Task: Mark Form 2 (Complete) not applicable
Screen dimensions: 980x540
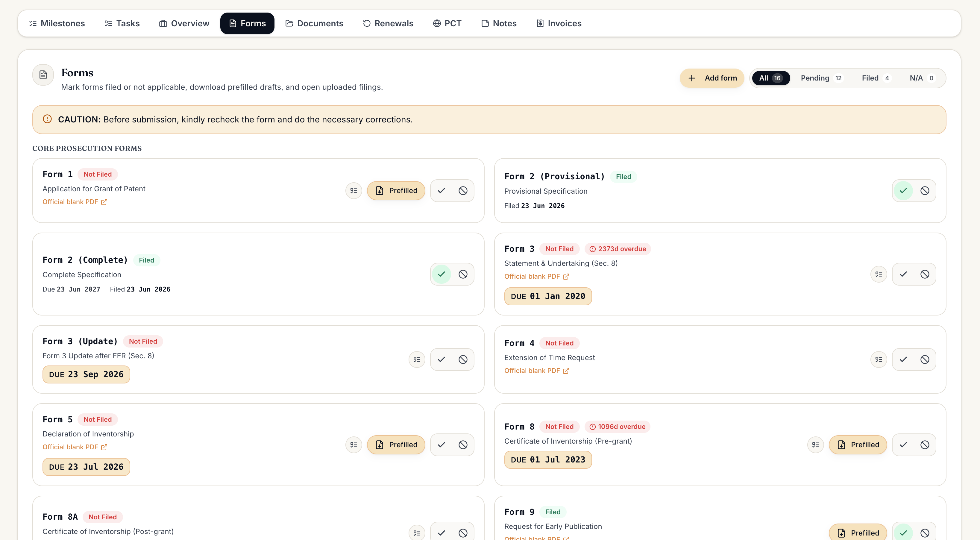Action: pyautogui.click(x=463, y=274)
